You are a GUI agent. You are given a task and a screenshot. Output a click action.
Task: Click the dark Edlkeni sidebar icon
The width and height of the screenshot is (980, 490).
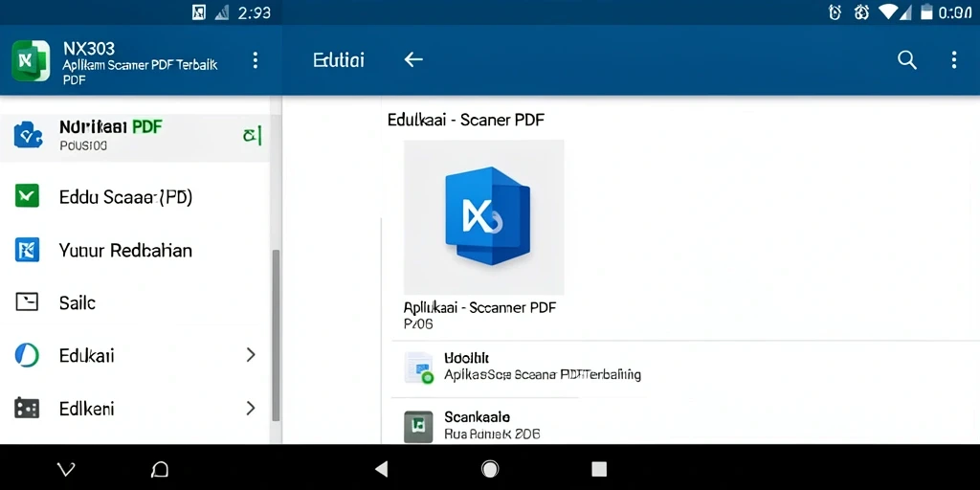point(27,408)
